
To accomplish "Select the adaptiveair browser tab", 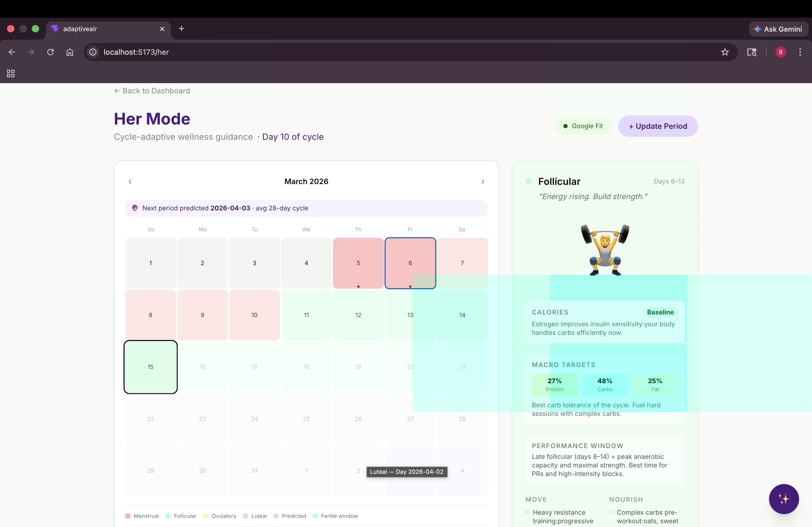I will (x=102, y=29).
